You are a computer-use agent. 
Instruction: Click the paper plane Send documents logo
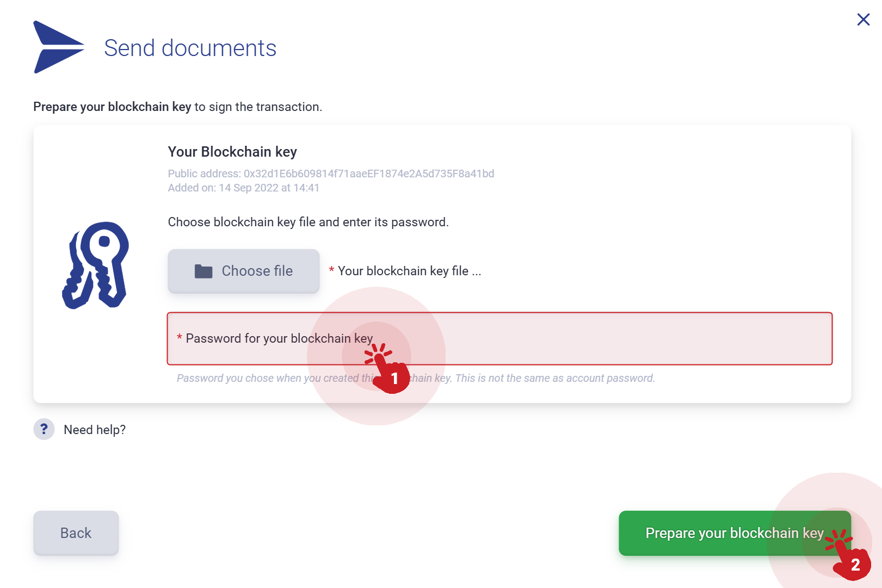click(x=59, y=47)
